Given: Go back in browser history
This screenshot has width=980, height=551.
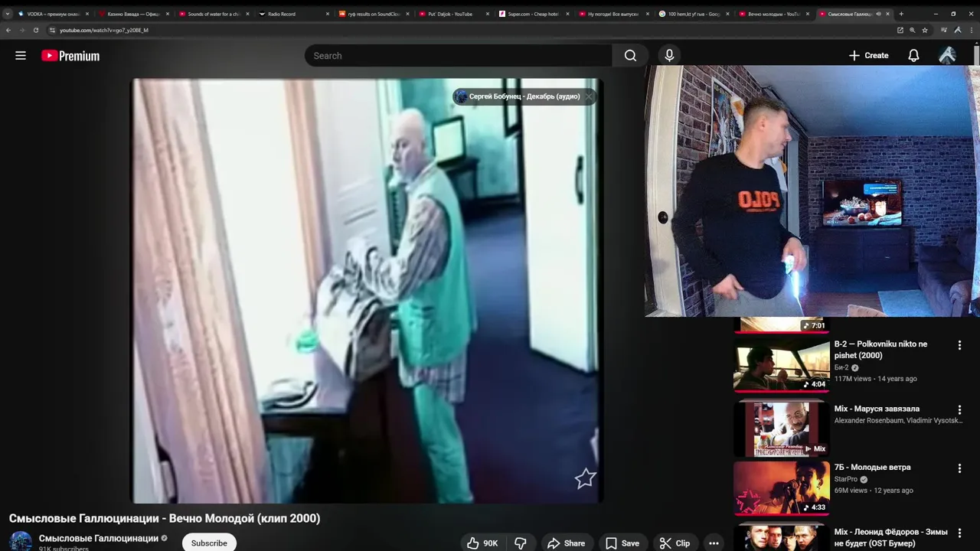Looking at the screenshot, I should click(x=8, y=30).
